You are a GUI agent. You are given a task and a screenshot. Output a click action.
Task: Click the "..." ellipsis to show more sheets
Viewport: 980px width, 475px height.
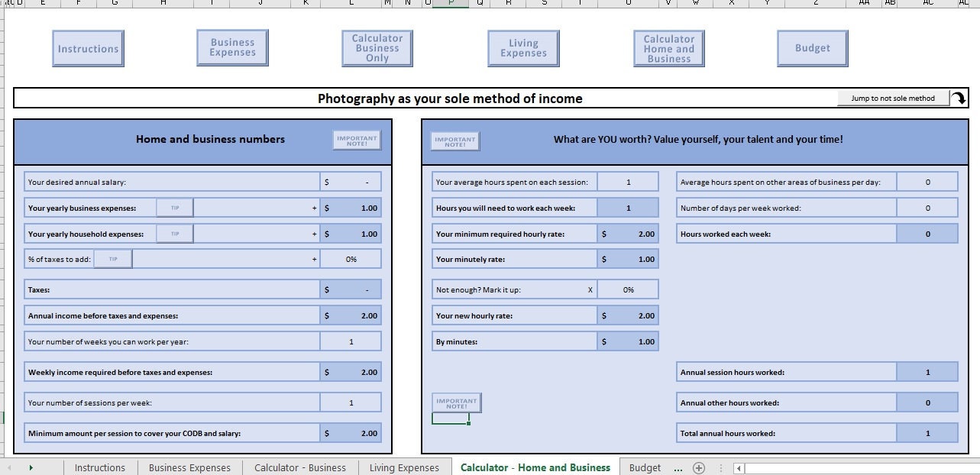[677, 467]
